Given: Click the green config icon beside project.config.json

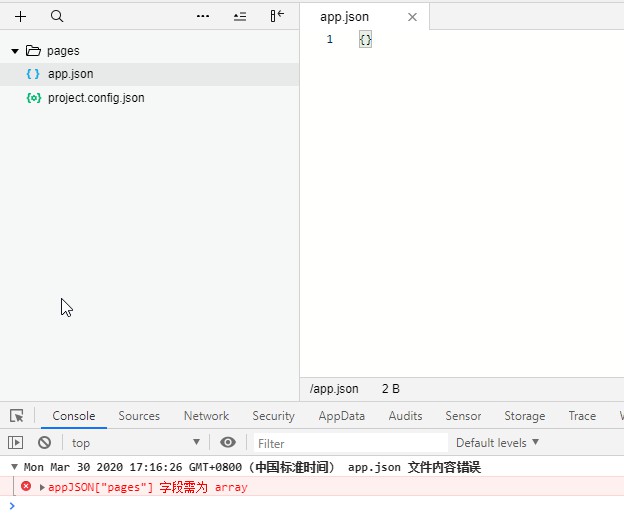Looking at the screenshot, I should (x=34, y=98).
